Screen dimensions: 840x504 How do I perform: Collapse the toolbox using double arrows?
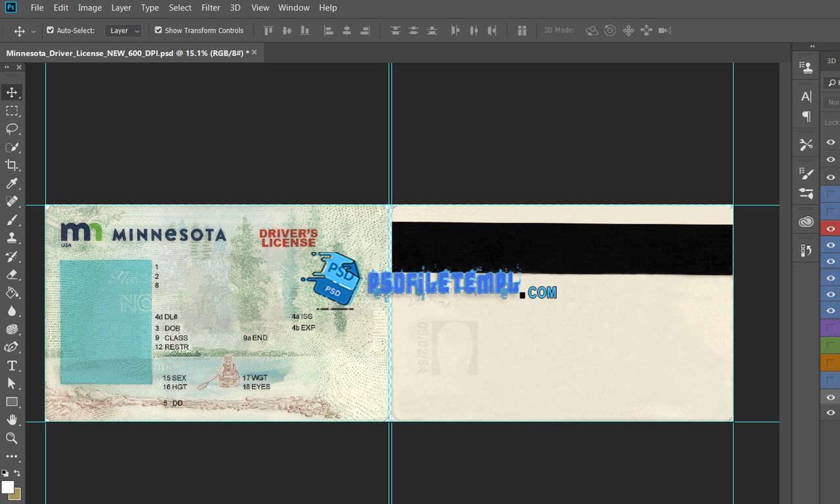pyautogui.click(x=7, y=67)
